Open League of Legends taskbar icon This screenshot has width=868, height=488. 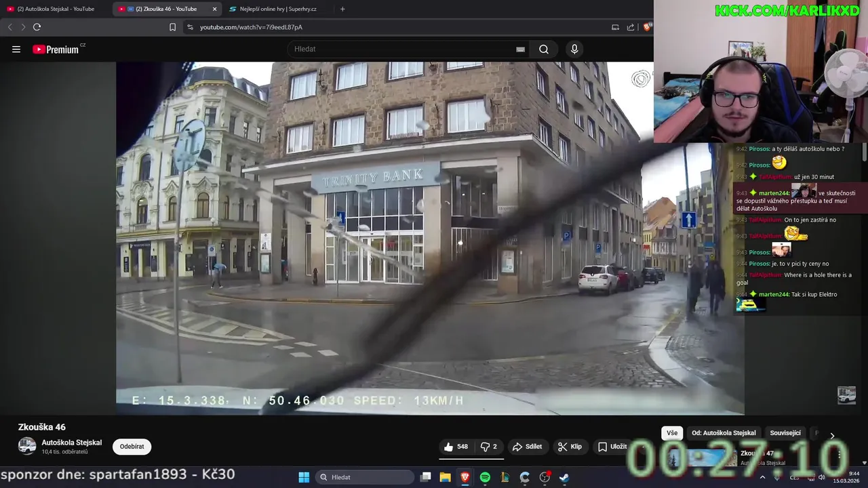tap(505, 477)
